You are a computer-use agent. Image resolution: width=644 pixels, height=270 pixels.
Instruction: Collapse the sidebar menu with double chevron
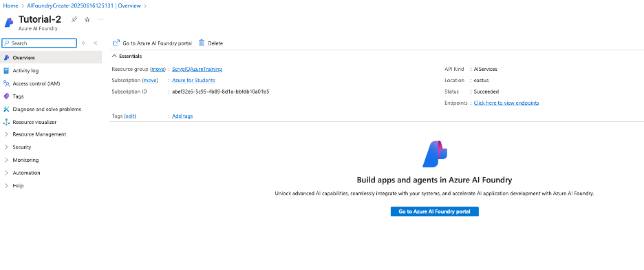pos(95,43)
